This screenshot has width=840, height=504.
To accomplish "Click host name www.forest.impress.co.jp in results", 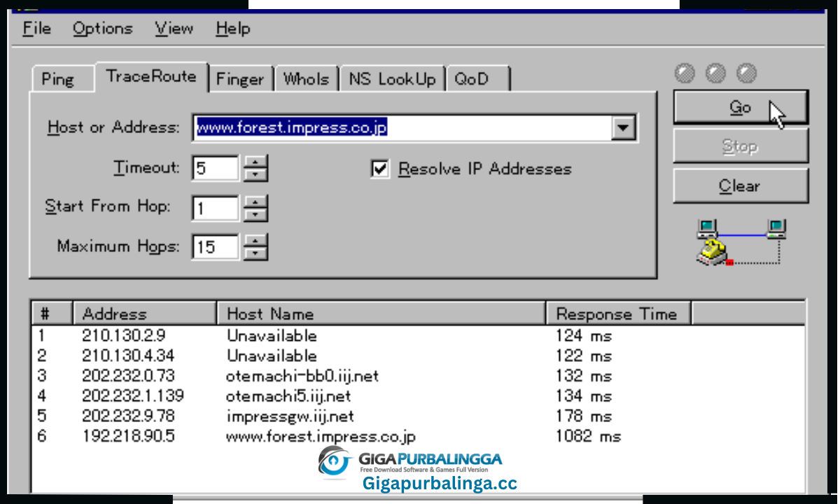I will coord(321,436).
